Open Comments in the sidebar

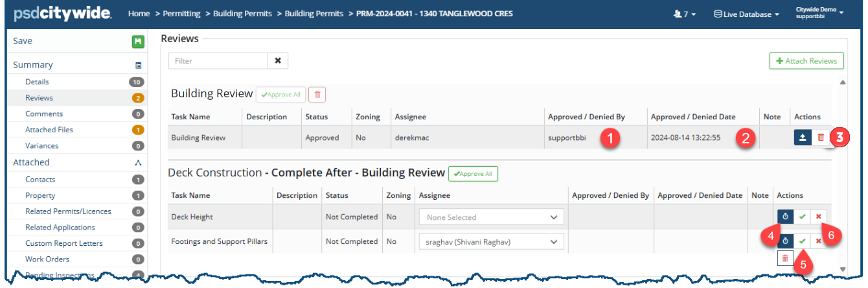click(44, 114)
